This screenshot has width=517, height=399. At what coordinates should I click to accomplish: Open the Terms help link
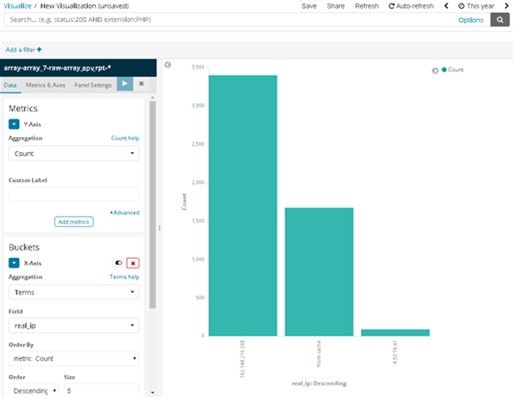124,277
